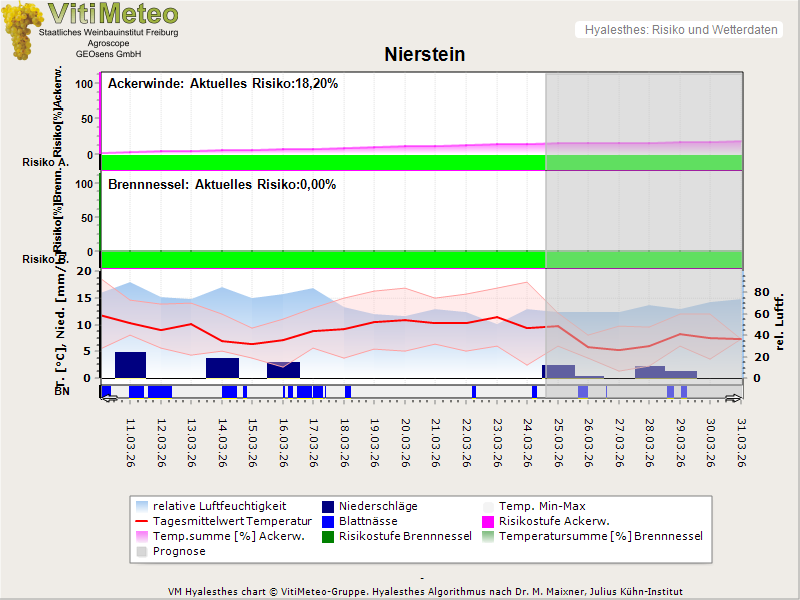
Task: Click the Blattnässe blue legend square
Action: (x=329, y=521)
